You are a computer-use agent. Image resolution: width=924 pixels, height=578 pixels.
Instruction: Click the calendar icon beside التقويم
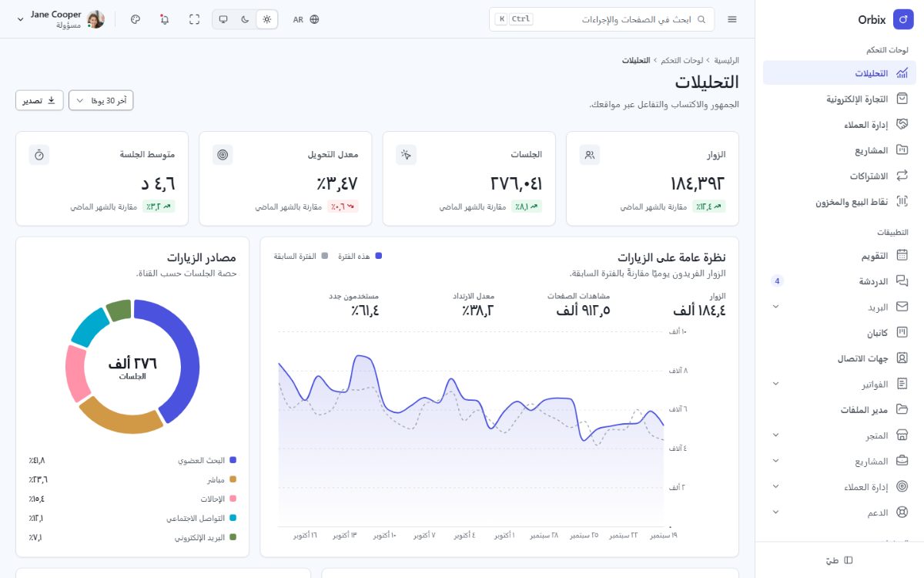902,256
